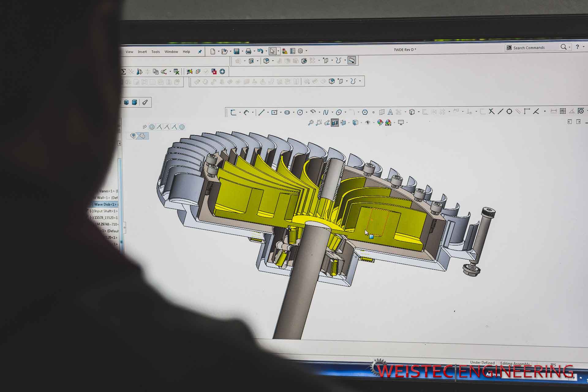Click the Save icon
Viewport: 588px width, 392px height.
pos(236,51)
